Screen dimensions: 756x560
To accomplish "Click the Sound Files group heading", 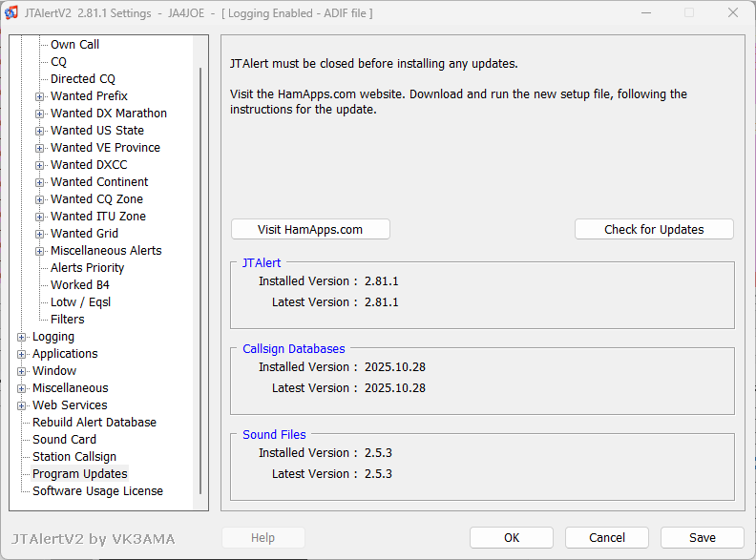I will click(x=274, y=435).
